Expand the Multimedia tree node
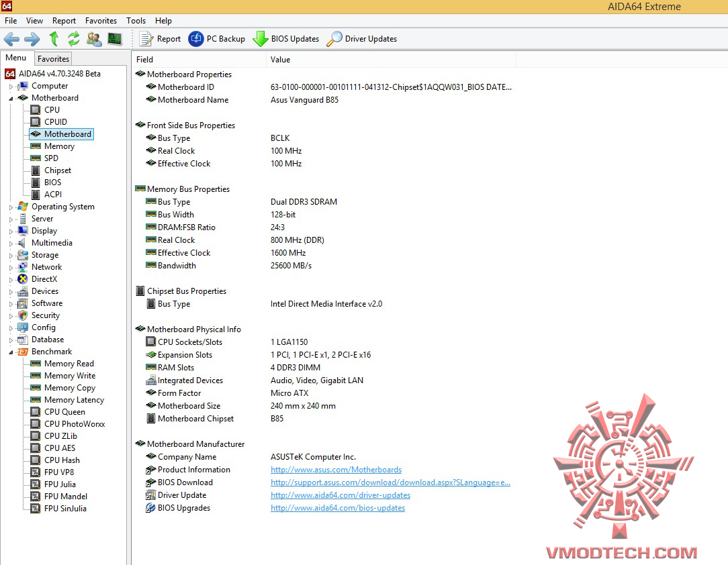 coord(11,243)
